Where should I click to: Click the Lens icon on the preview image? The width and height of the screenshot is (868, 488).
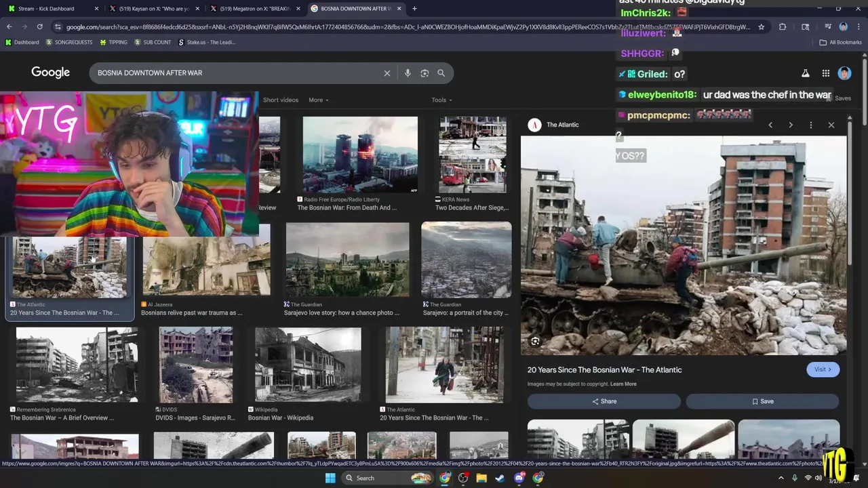pyautogui.click(x=536, y=342)
